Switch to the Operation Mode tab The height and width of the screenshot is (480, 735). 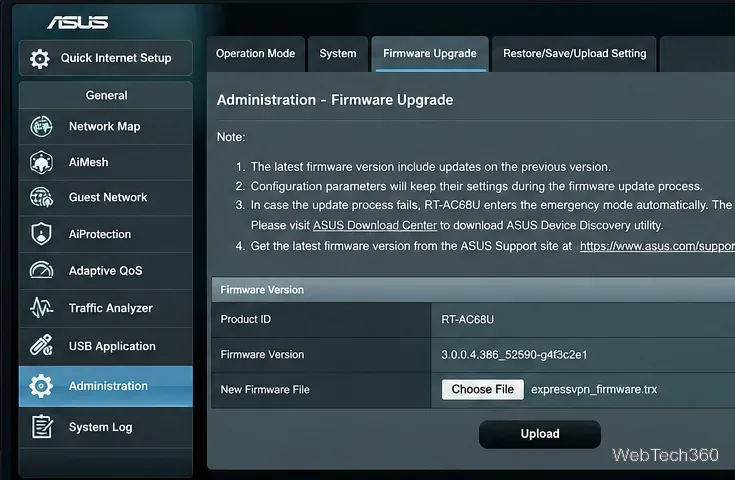point(255,54)
